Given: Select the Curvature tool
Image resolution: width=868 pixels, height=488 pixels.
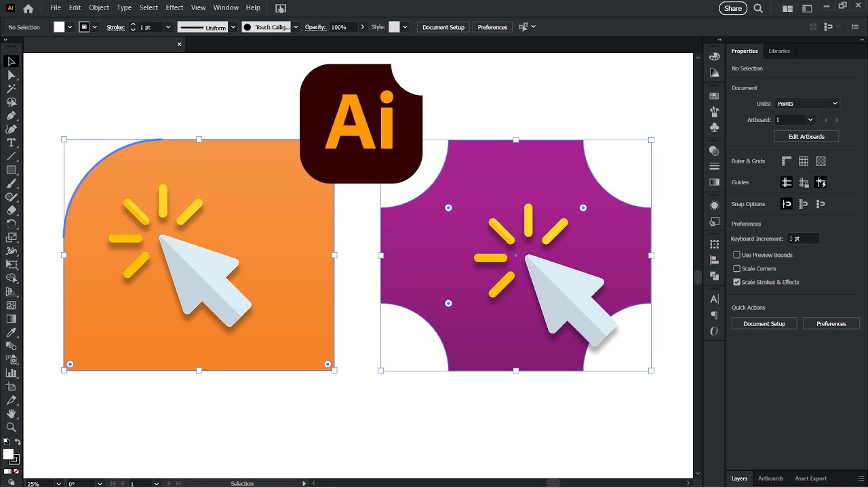Looking at the screenshot, I should tap(12, 129).
